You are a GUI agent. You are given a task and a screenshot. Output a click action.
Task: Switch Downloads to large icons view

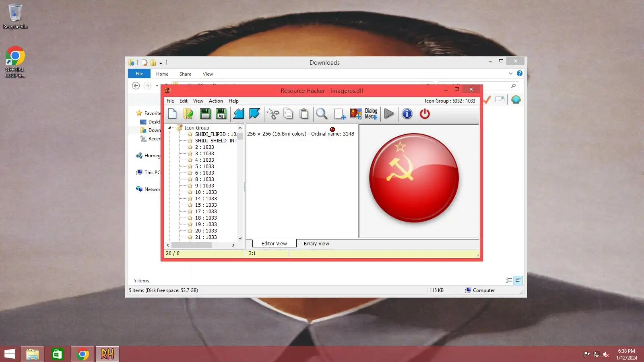click(x=518, y=280)
